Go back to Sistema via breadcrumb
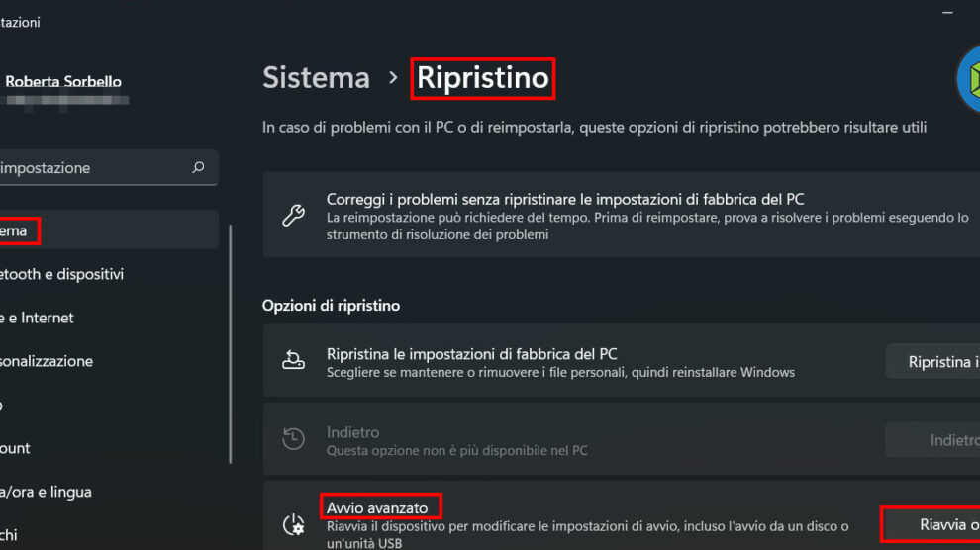The height and width of the screenshot is (550, 980). coord(316,78)
